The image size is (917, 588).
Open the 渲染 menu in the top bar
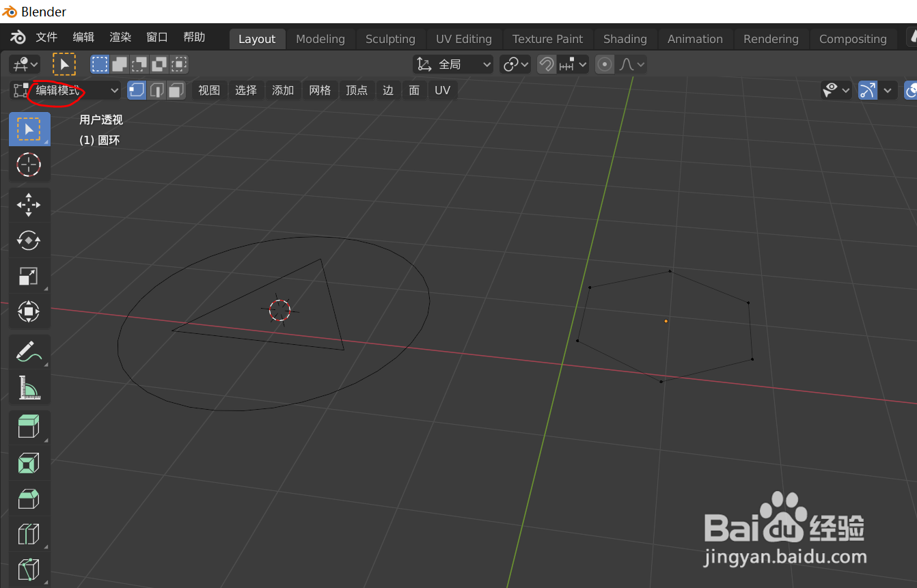pos(120,36)
